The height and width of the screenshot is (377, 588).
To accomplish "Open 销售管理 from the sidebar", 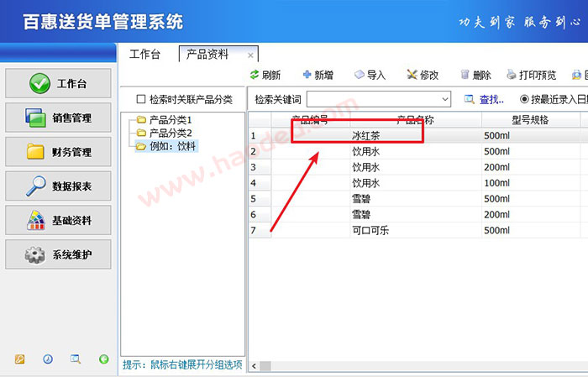I will point(58,118).
